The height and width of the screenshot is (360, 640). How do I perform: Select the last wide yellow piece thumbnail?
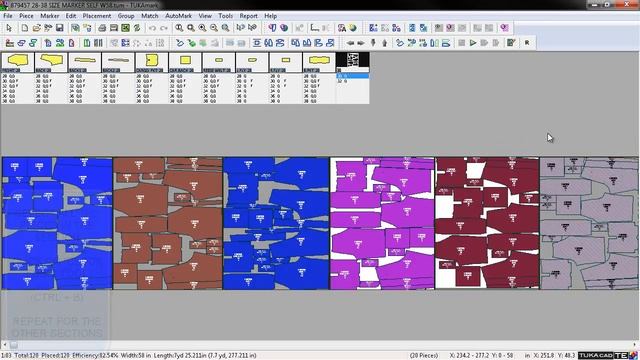[319, 62]
